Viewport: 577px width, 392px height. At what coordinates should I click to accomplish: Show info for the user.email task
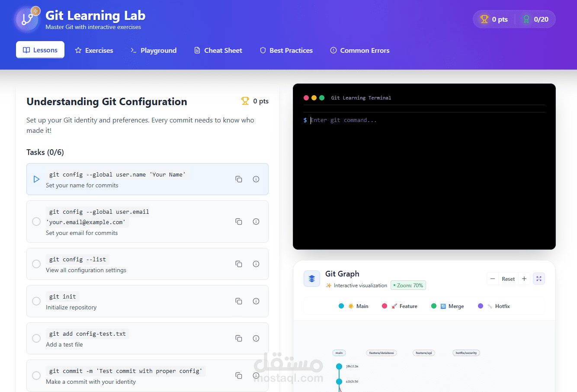coord(256,222)
